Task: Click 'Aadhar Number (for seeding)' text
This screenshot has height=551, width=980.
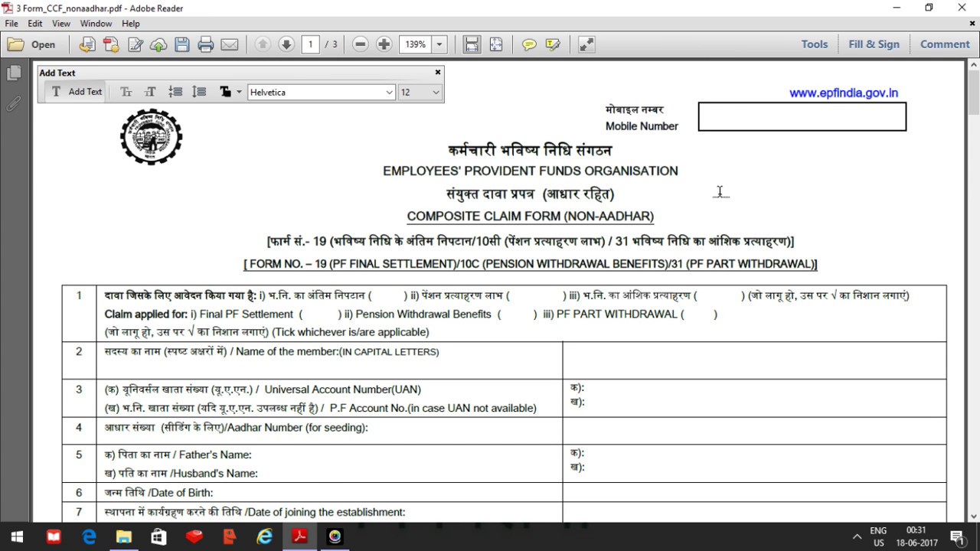Action: pos(298,427)
